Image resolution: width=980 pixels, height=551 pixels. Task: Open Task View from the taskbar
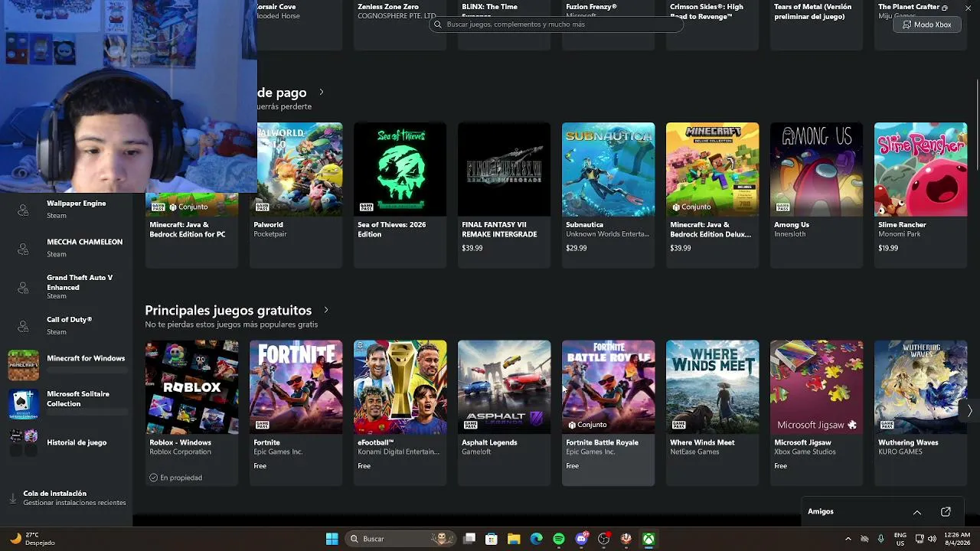click(x=469, y=539)
